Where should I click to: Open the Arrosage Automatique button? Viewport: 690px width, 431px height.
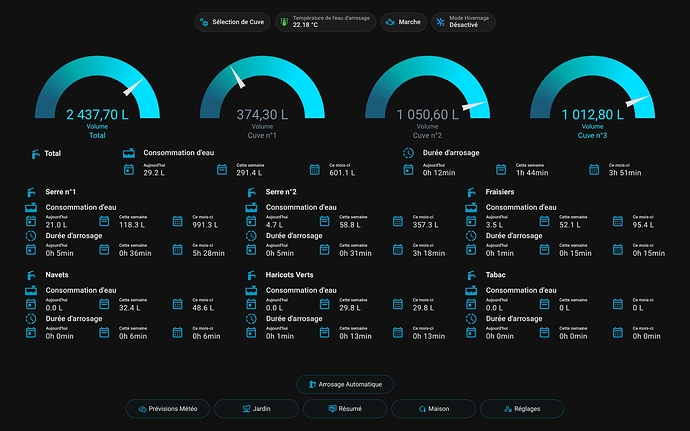[345, 384]
